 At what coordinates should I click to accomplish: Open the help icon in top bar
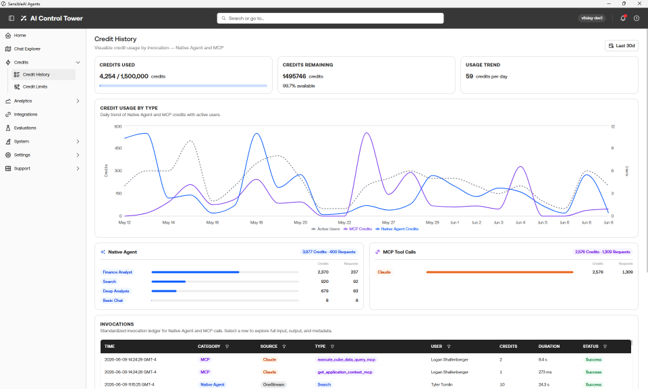(x=636, y=18)
